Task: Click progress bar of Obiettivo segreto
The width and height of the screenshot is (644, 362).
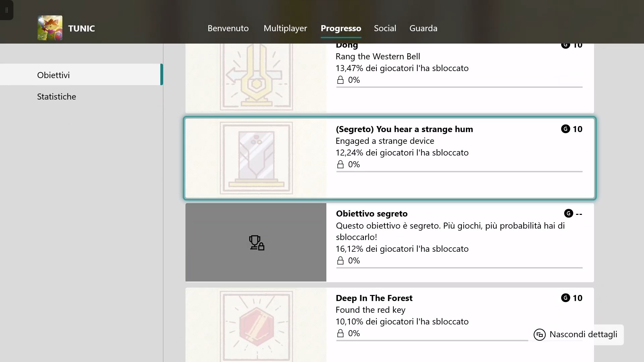Action: tap(459, 268)
